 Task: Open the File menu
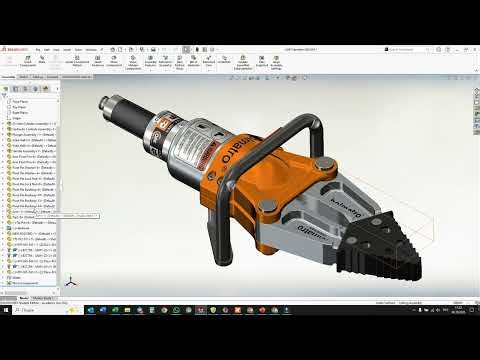[x=38, y=50]
